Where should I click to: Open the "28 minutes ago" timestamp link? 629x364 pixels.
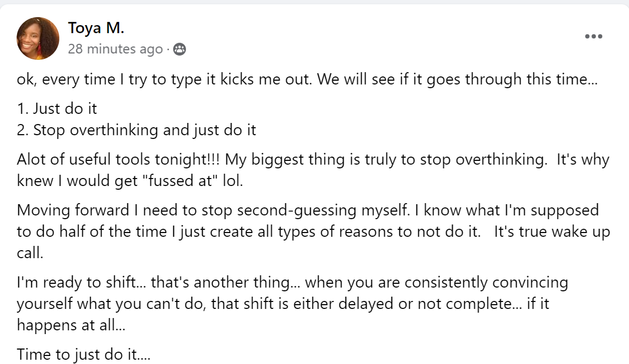tap(115, 50)
